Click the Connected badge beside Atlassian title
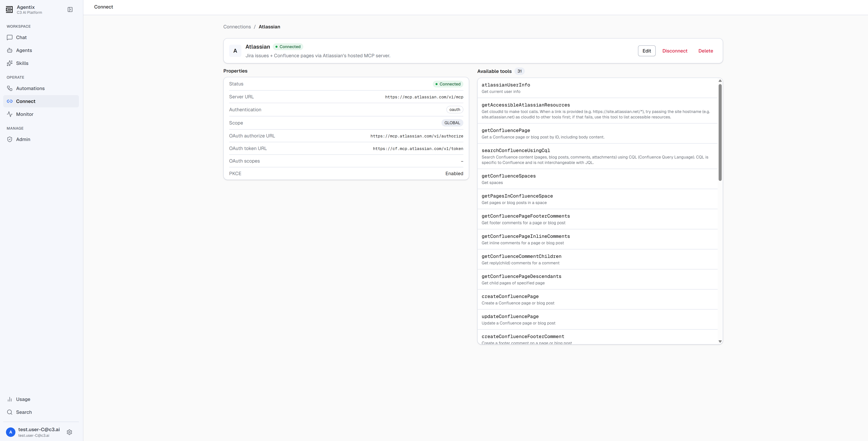This screenshot has height=441, width=868. coord(288,47)
